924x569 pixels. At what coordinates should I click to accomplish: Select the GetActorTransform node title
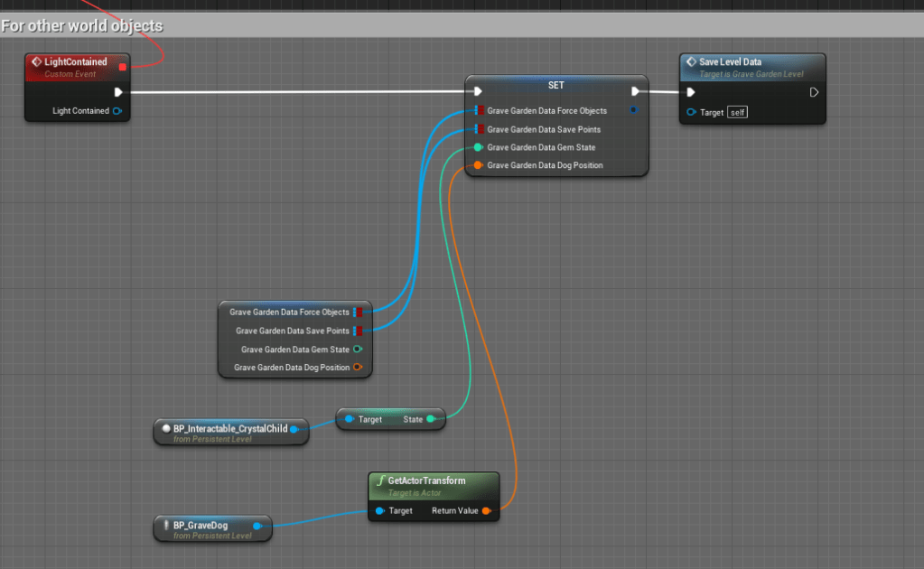426,480
